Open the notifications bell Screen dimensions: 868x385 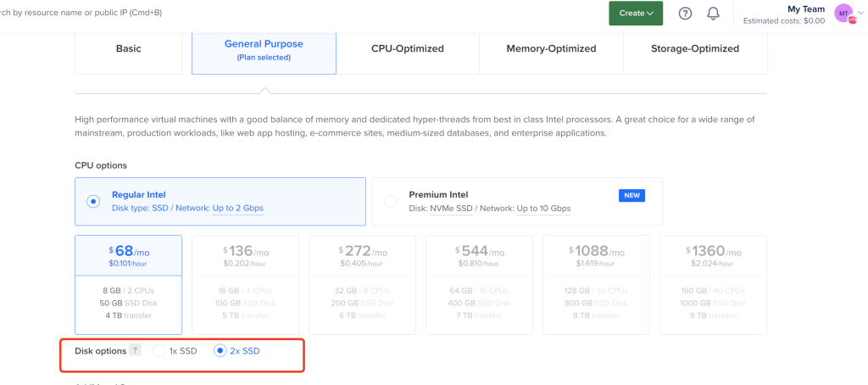coord(714,14)
